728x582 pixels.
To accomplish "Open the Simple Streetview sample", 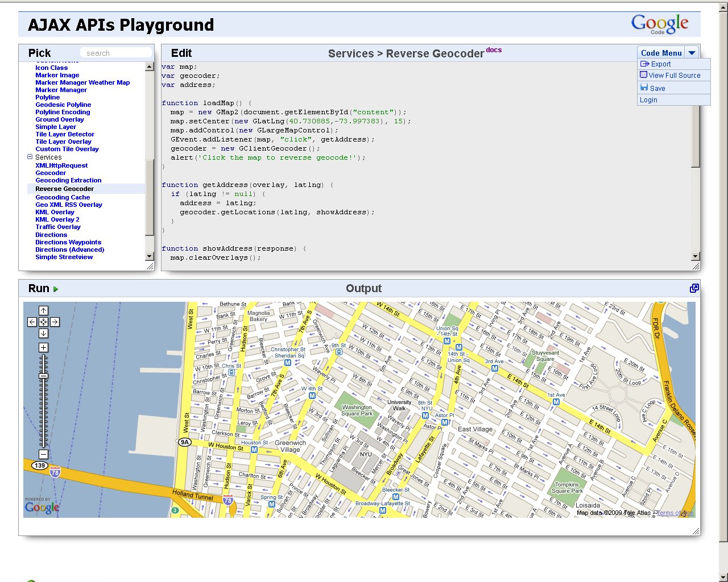I will [x=64, y=257].
